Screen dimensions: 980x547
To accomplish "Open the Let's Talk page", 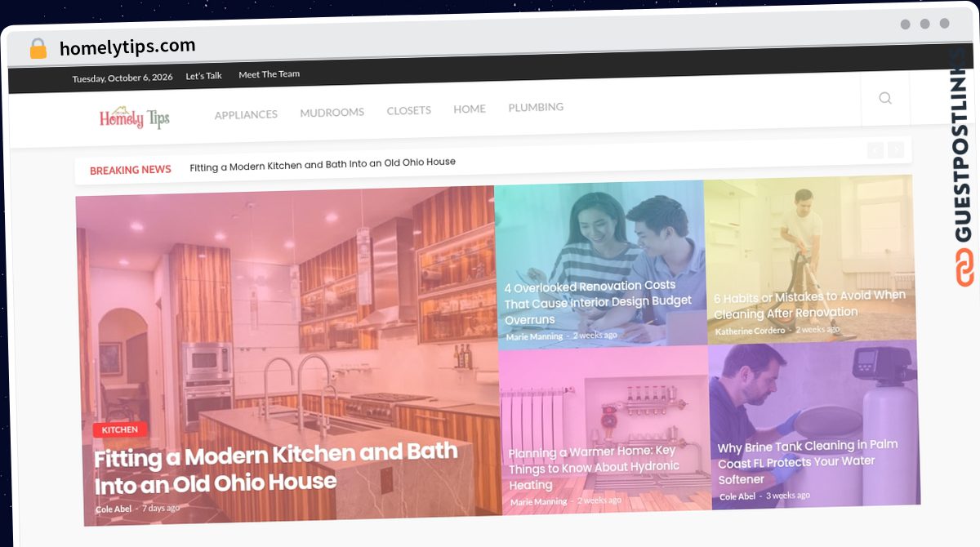I will (x=203, y=76).
